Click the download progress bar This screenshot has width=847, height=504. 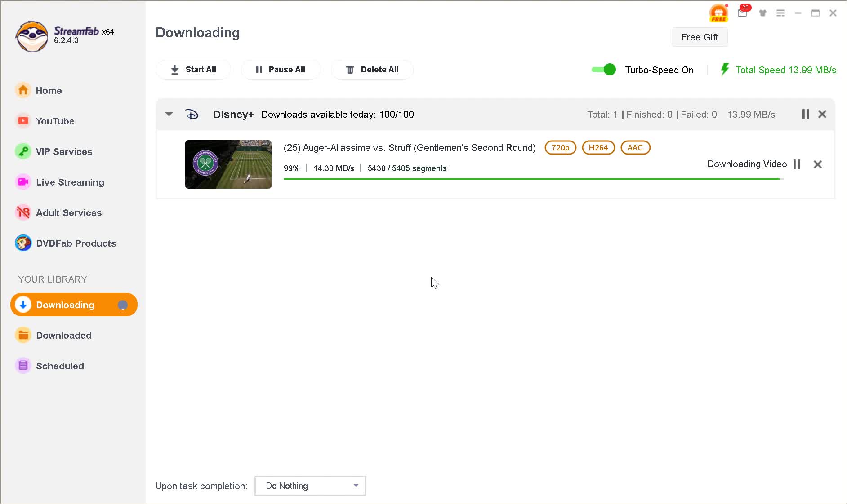534,179
